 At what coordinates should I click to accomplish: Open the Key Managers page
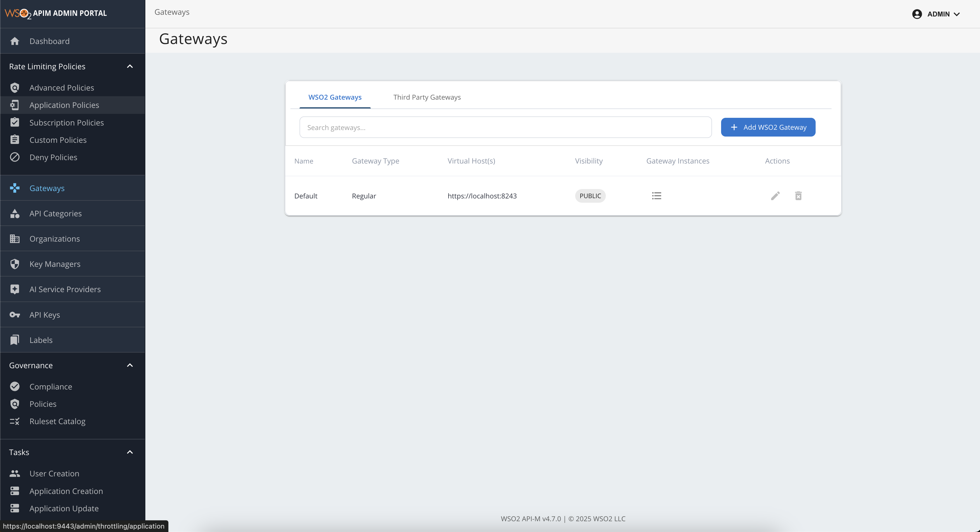pyautogui.click(x=73, y=264)
